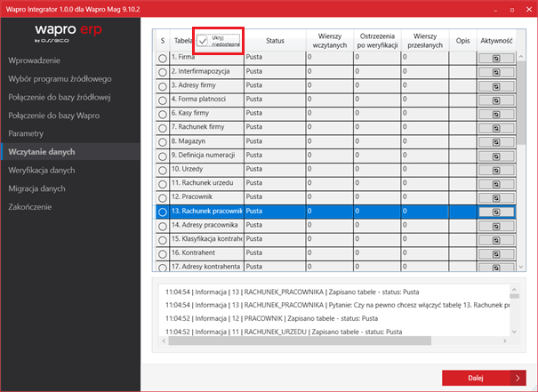The image size is (538, 392).
Task: Select the radio button for 2. Interfirmapozycja
Action: click(x=163, y=71)
